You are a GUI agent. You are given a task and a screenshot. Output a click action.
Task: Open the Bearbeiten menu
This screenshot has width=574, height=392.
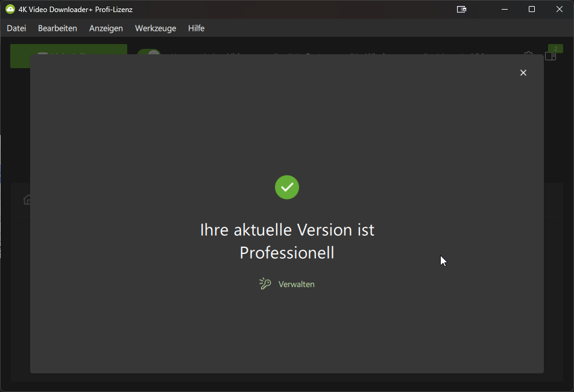57,28
